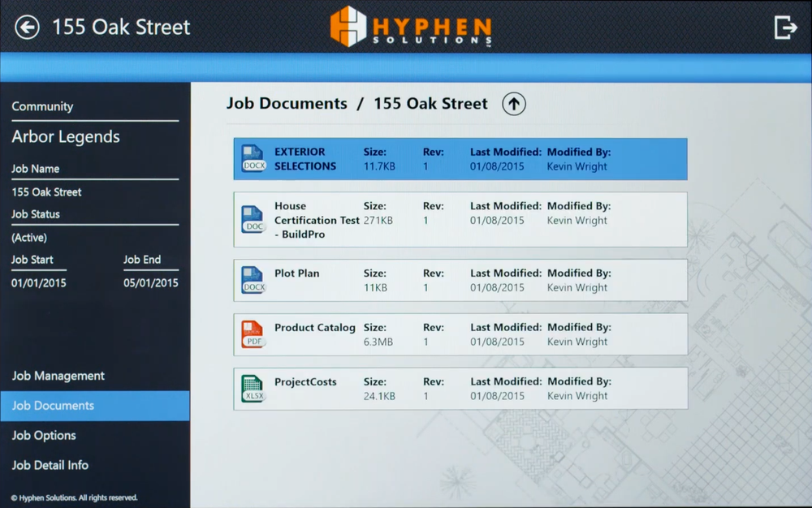Click the 155 Oak Street breadcrumb
This screenshot has height=508, width=812.
[x=430, y=103]
